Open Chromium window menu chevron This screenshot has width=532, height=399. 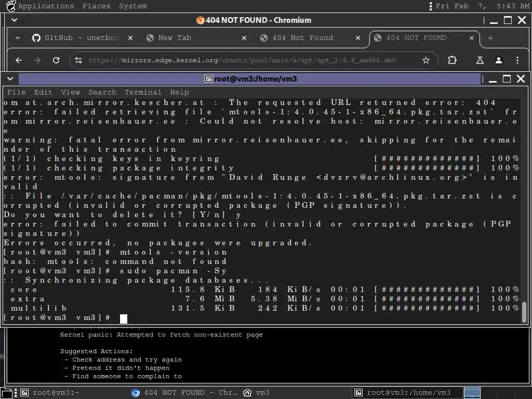(14, 20)
